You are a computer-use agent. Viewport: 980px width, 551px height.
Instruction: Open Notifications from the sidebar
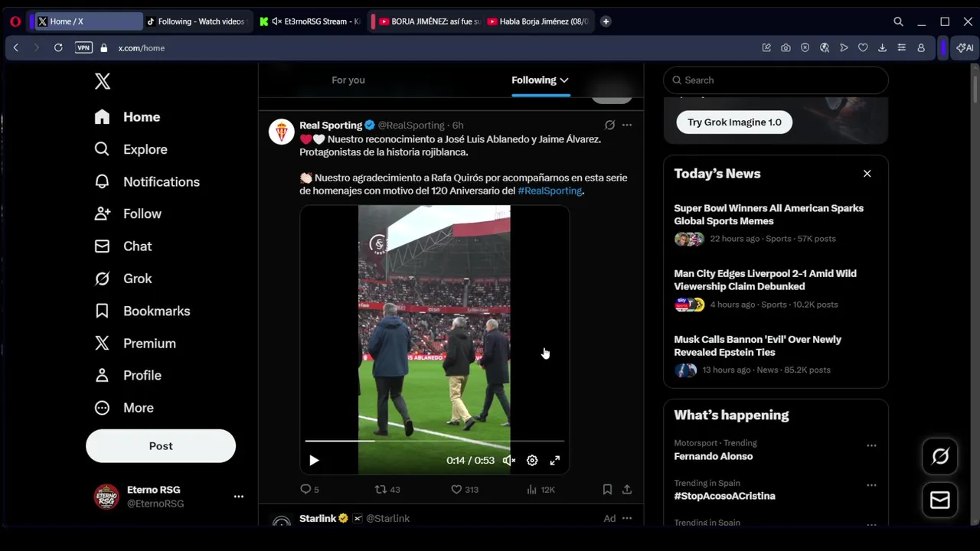pos(146,181)
